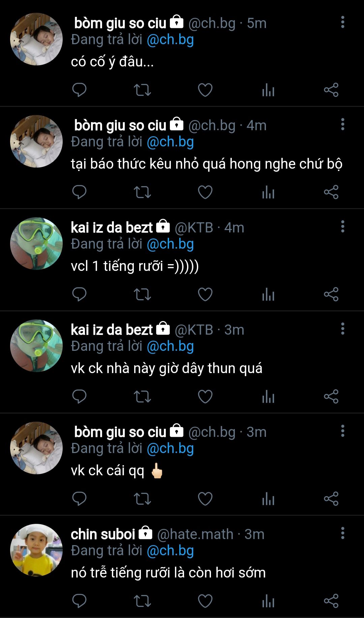Open more options on kai's 4m tweet
Image resolution: width=364 pixels, height=618 pixels.
coord(342,227)
